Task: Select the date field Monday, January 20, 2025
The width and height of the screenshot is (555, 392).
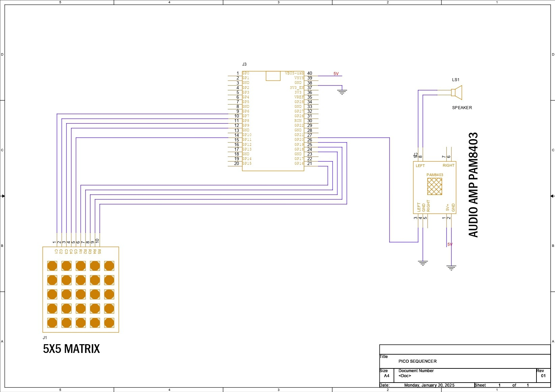Action: [x=429, y=385]
